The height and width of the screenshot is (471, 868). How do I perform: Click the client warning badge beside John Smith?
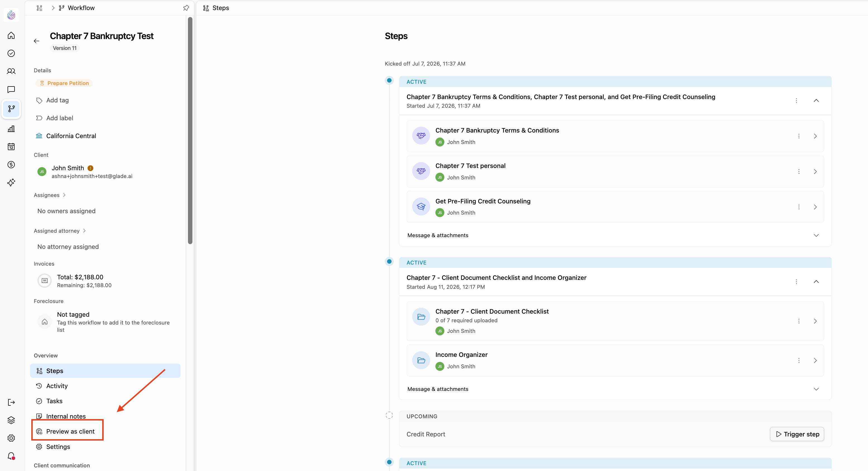90,168
